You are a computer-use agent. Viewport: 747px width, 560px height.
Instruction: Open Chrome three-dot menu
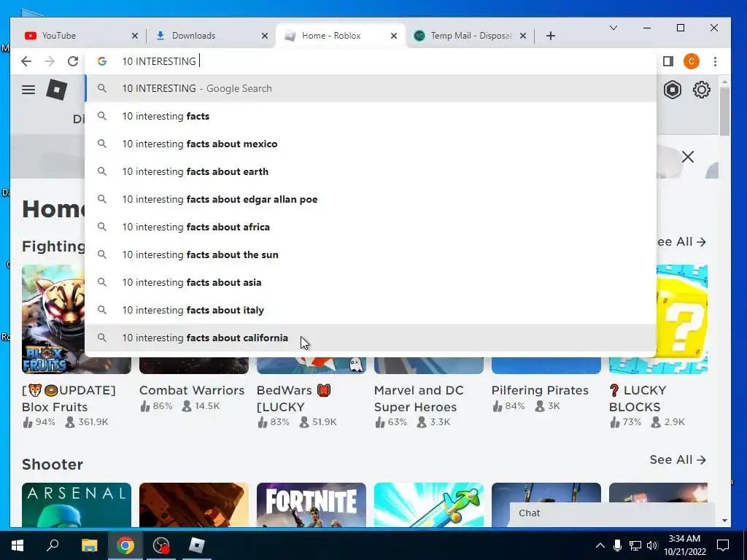715,61
